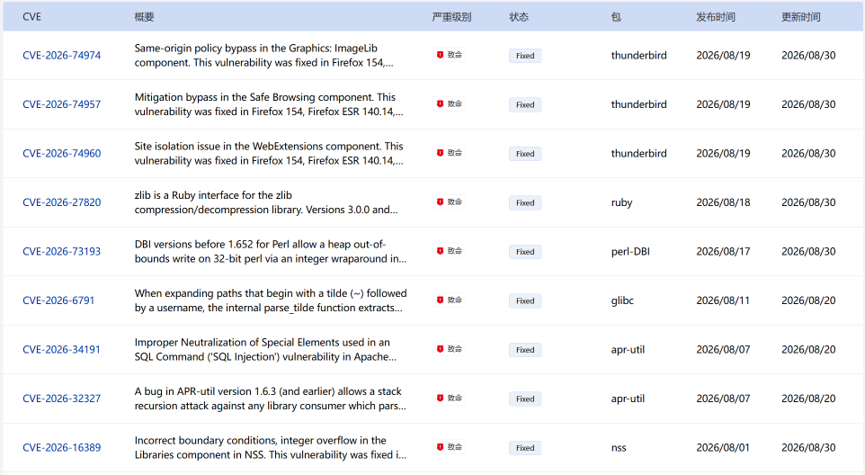
Task: Click the 'A bug in APR-util version' summary
Action: coord(270,398)
